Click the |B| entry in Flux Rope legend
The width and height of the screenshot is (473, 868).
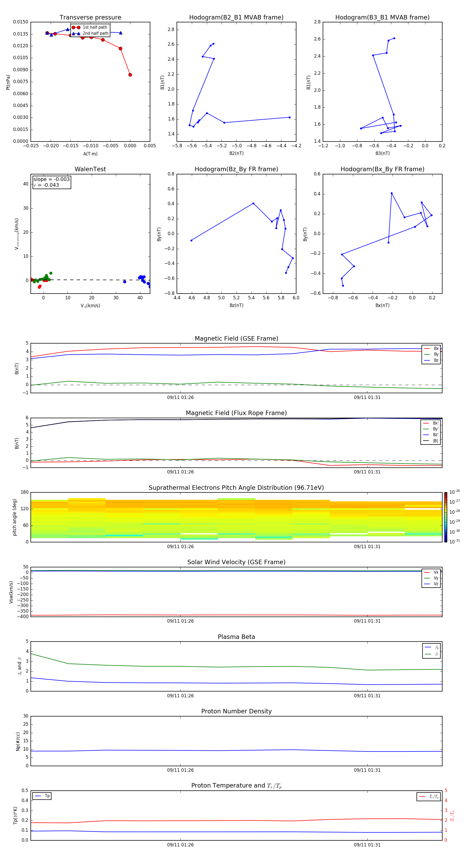(x=431, y=441)
